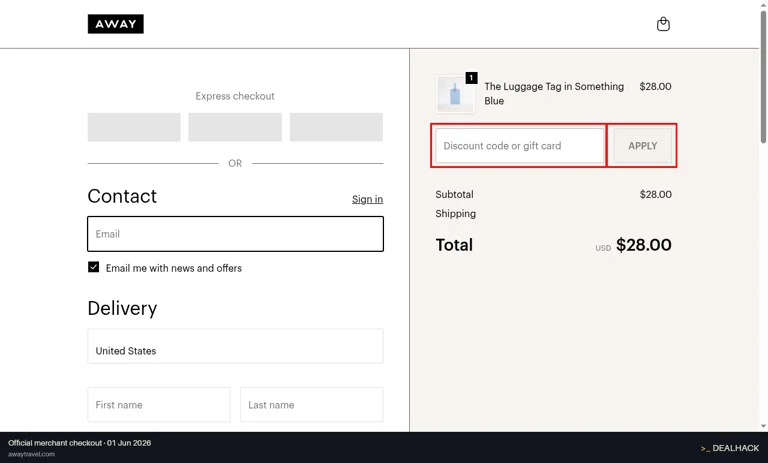Click the First name field
The width and height of the screenshot is (768, 463).
pyautogui.click(x=159, y=405)
